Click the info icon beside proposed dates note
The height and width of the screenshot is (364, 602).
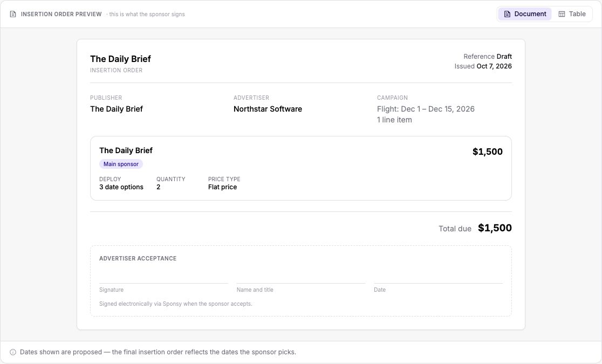click(x=12, y=352)
